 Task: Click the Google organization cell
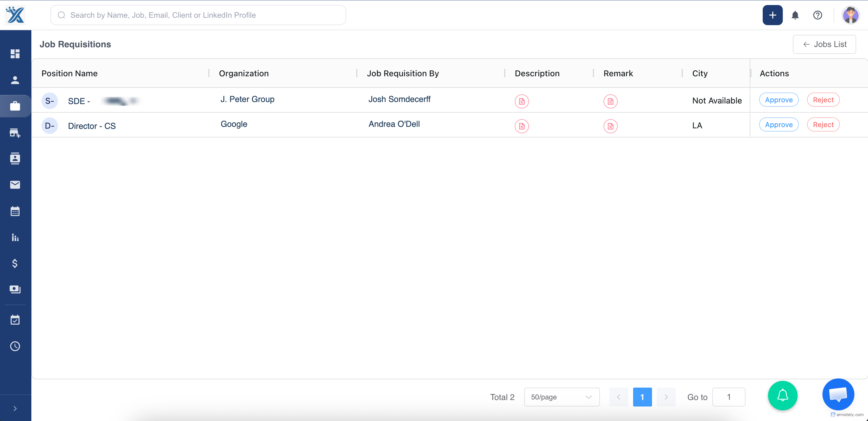point(234,124)
